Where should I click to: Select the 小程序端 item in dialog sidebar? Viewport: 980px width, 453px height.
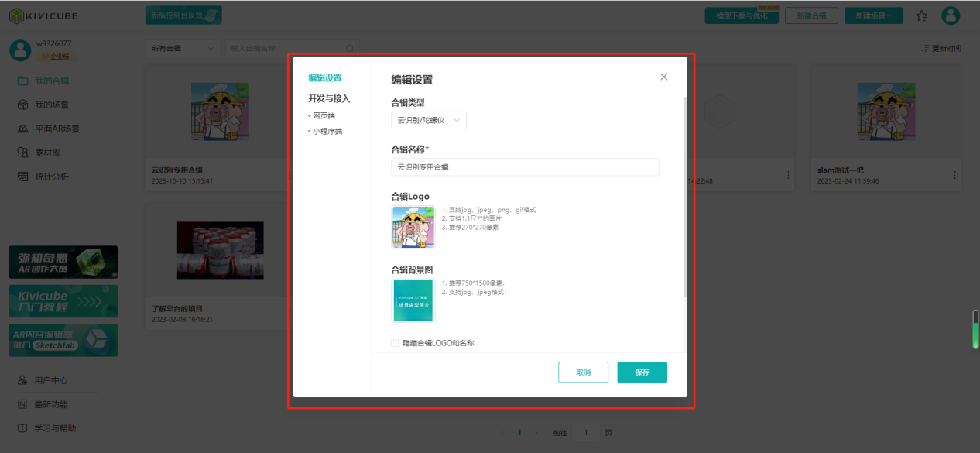[x=327, y=132]
